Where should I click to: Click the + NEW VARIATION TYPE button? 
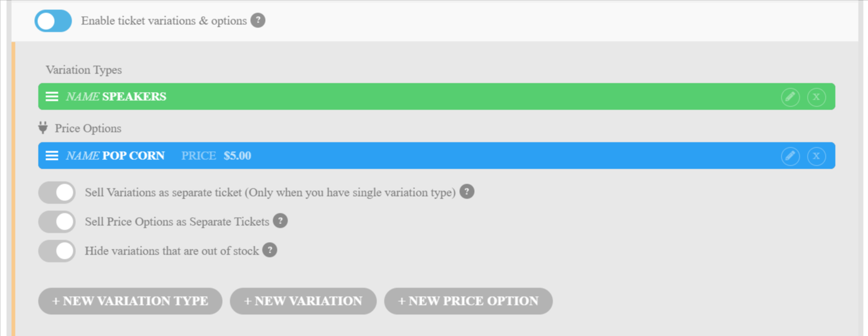click(x=130, y=301)
